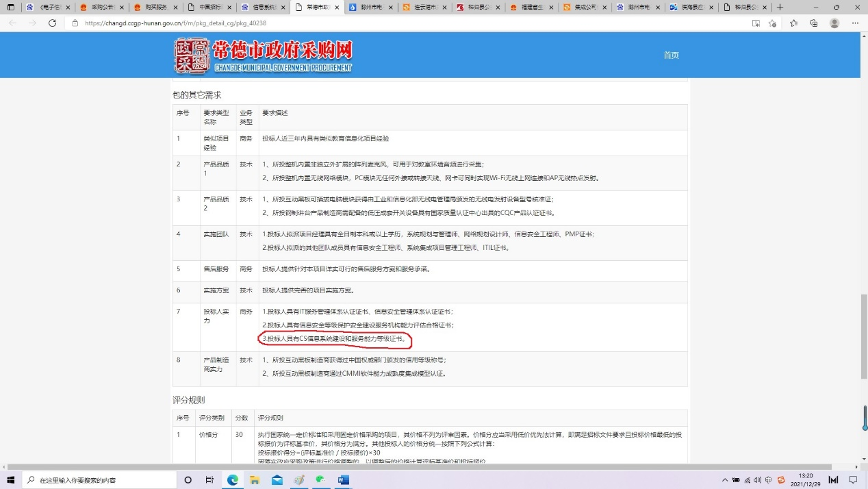This screenshot has height=489, width=868.
Task: Click the score value 30 in the 价格分 row
Action: (x=240, y=435)
